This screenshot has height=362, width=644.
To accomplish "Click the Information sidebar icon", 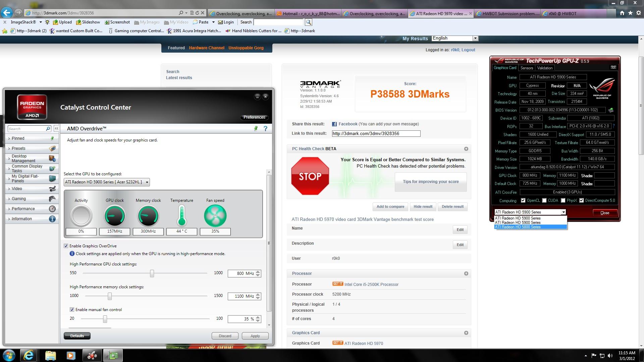I will pyautogui.click(x=52, y=219).
